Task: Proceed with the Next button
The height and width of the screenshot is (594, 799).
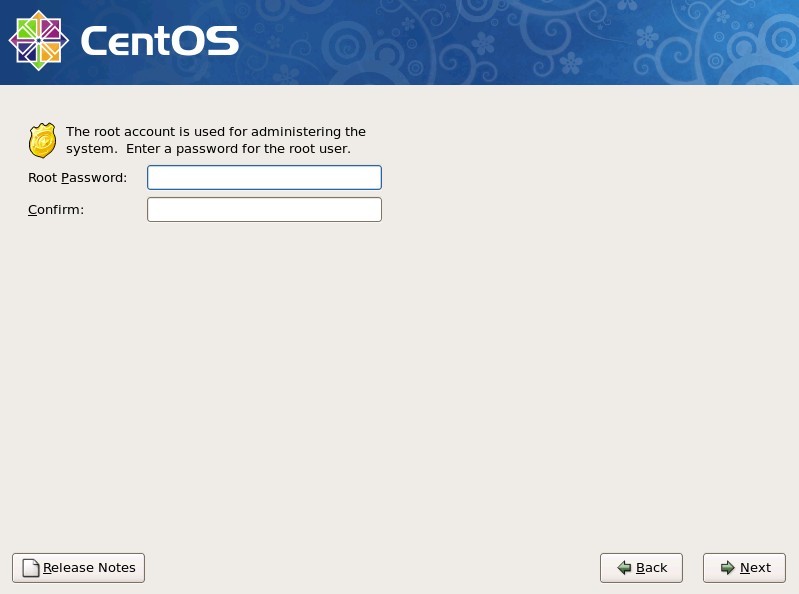Action: [744, 568]
